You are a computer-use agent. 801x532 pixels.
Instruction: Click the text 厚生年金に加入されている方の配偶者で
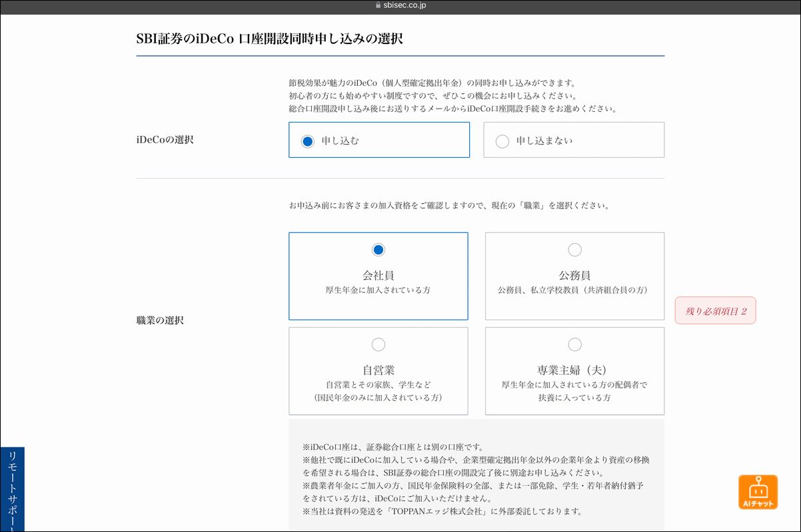coord(574,385)
